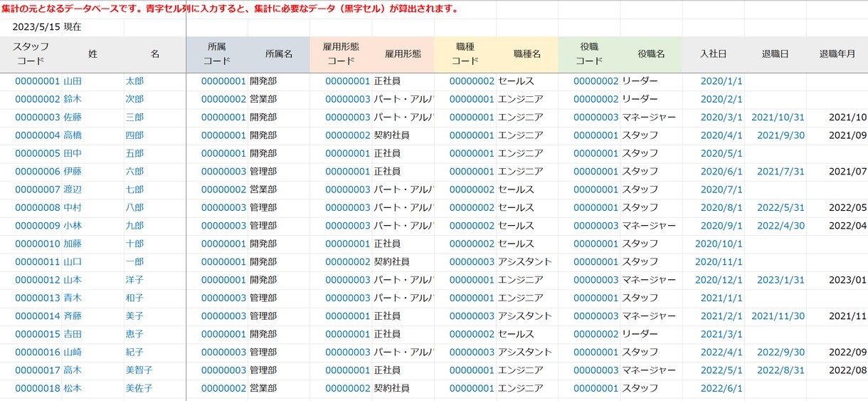Click the 退職年月 value 2023/01
The height and width of the screenshot is (401, 868).
pyautogui.click(x=847, y=280)
